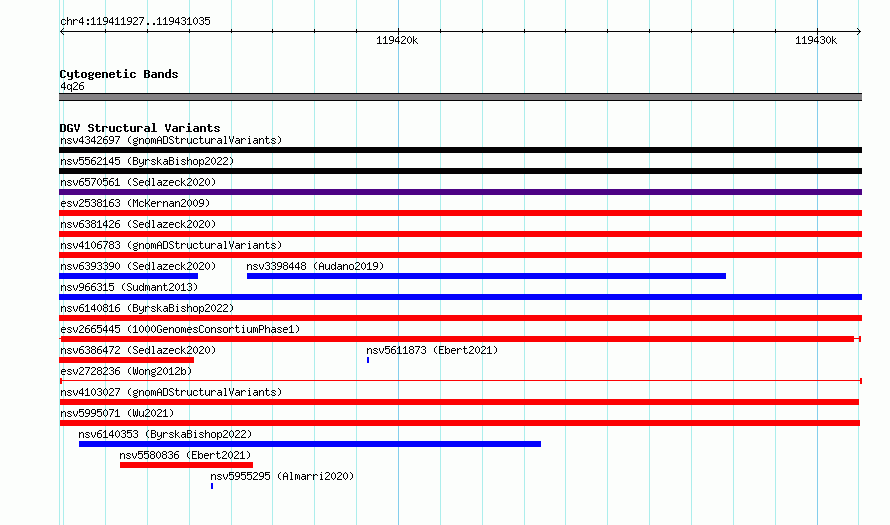Click esv2538163 McKernan2009 label
Viewport: 890px width, 525px height.
point(135,203)
